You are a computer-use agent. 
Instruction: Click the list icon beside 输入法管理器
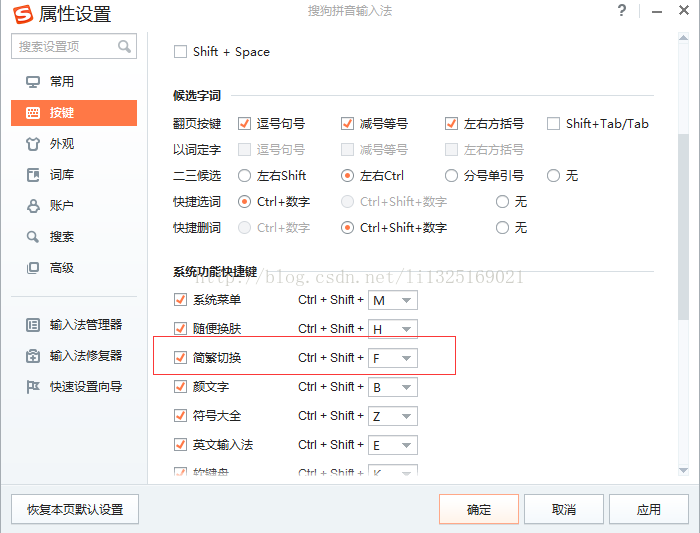33,325
